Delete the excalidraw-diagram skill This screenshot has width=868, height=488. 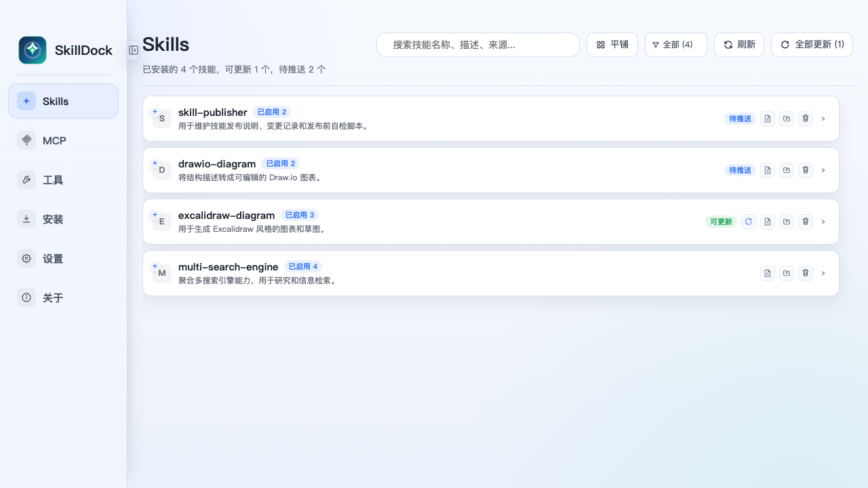pyautogui.click(x=806, y=222)
